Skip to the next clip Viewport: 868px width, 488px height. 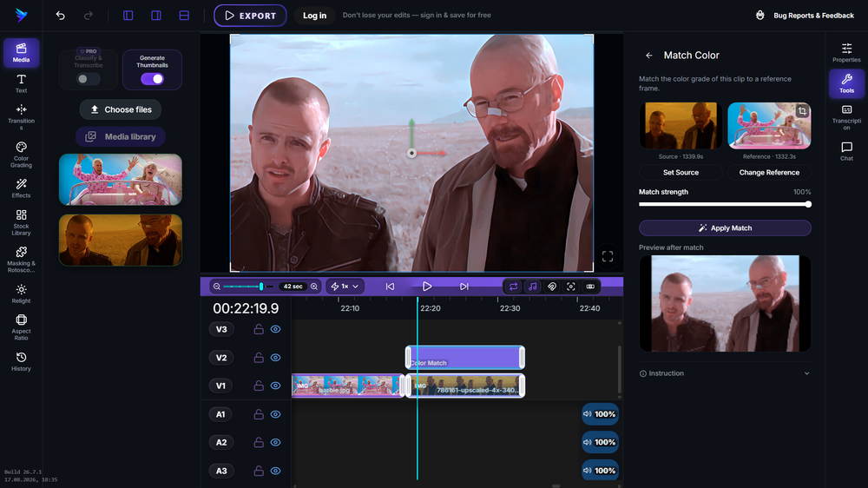tap(464, 287)
